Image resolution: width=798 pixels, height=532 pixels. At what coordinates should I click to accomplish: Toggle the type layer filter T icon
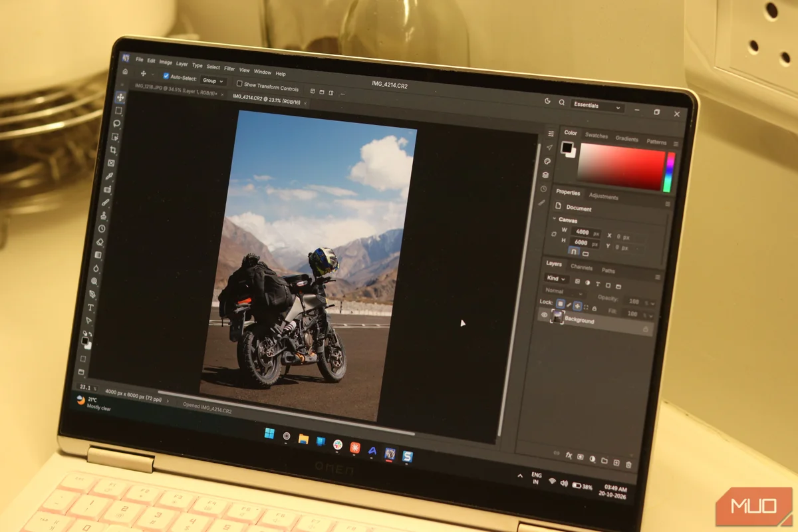click(597, 284)
